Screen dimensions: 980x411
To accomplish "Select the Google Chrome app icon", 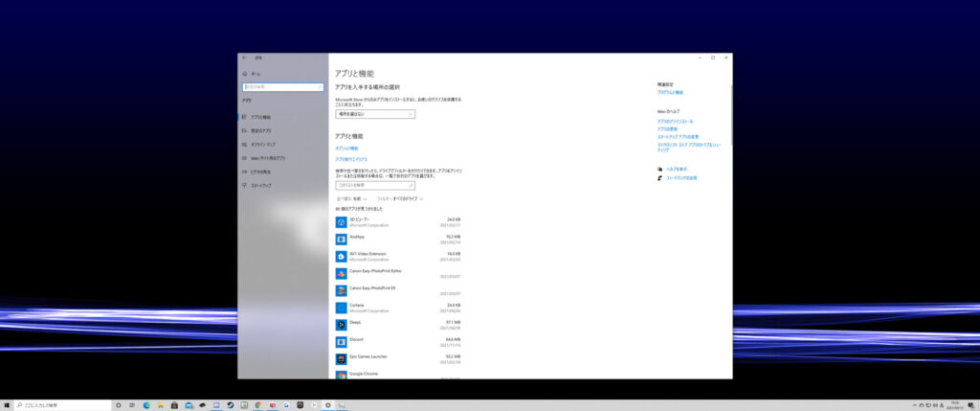I will pos(342,376).
